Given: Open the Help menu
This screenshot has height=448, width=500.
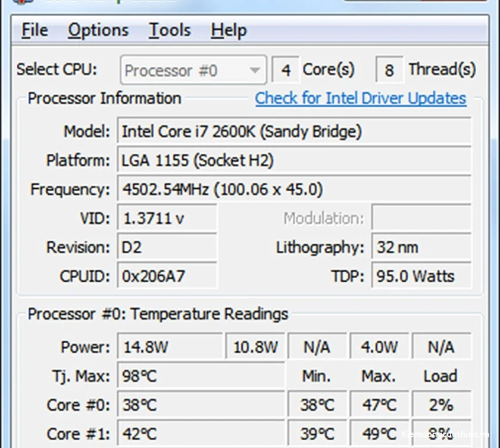Looking at the screenshot, I should 229,30.
